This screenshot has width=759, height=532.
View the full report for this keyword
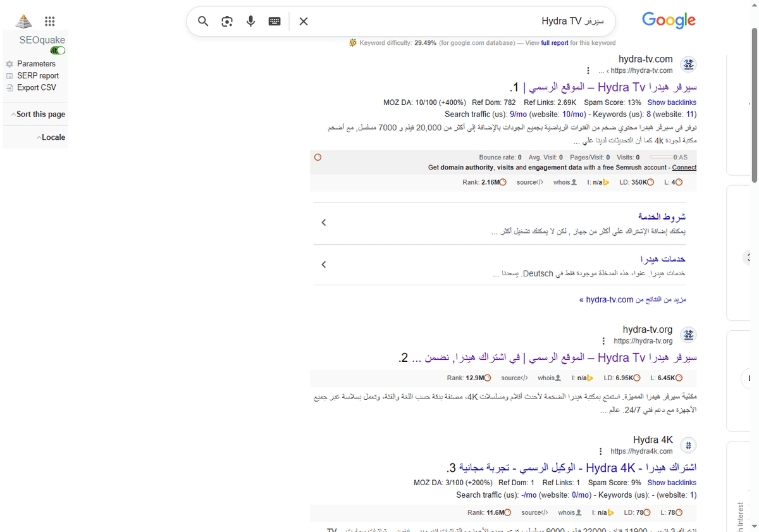(555, 42)
